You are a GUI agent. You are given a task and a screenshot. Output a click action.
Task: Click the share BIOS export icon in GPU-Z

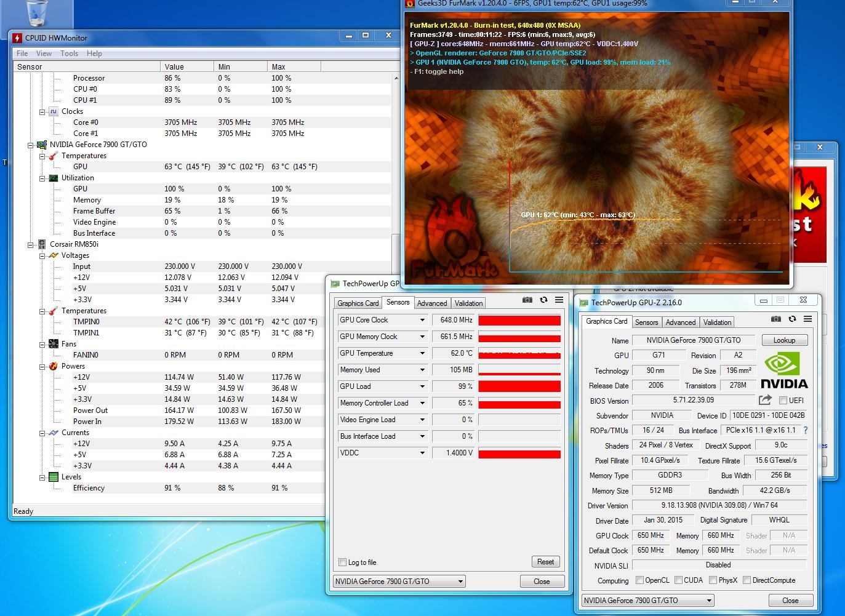point(766,400)
